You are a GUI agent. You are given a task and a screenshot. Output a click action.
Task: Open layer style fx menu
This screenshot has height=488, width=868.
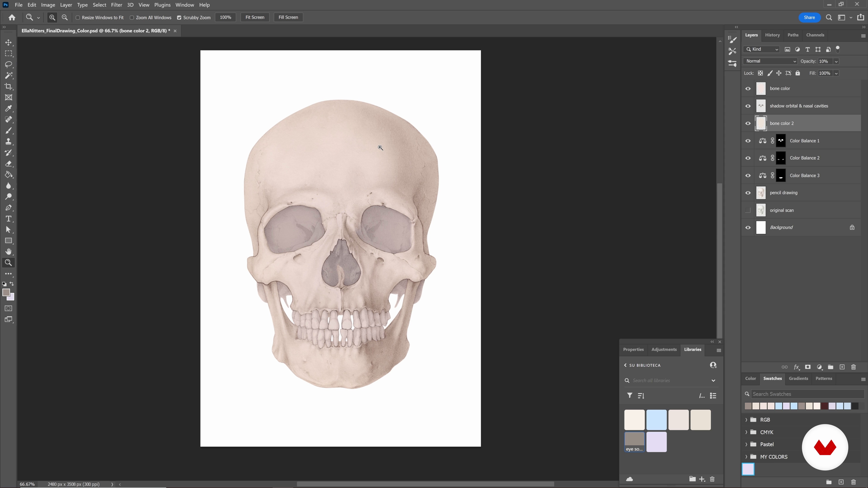click(797, 367)
